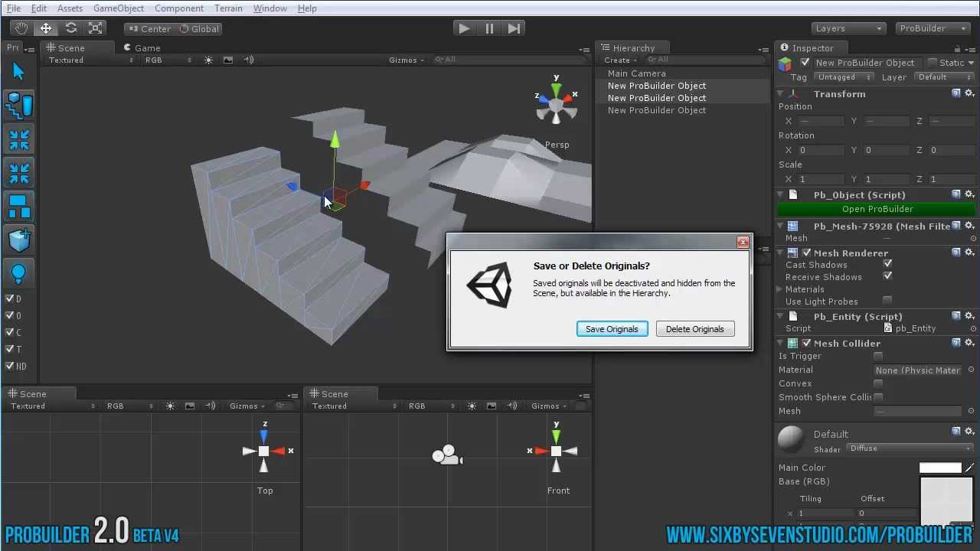Click the Base texture thumbnail slot
The image size is (980, 551).
point(946,501)
